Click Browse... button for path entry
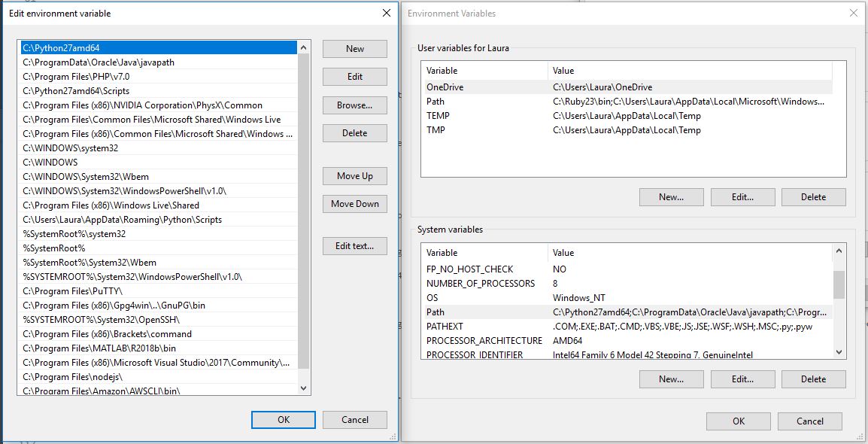The image size is (868, 444). pyautogui.click(x=354, y=105)
